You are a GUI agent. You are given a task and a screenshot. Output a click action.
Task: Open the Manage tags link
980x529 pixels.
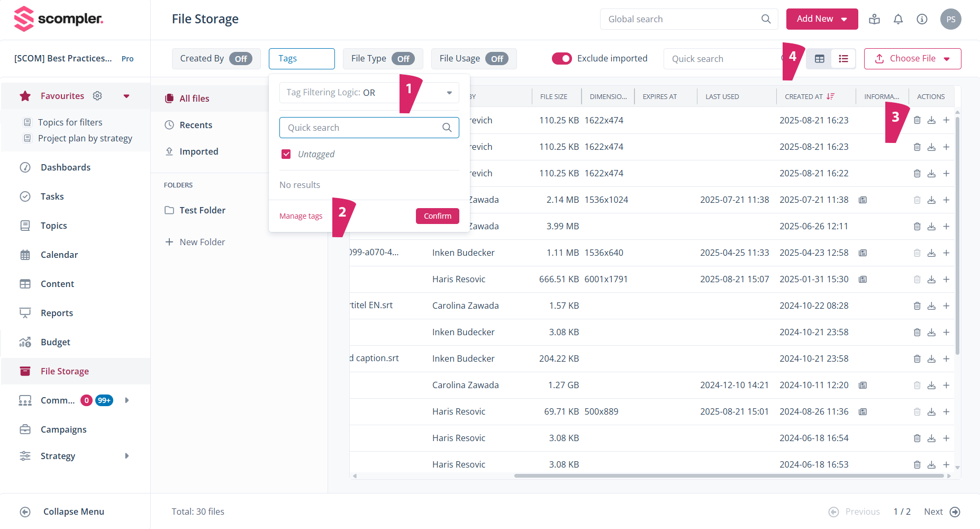coord(301,216)
